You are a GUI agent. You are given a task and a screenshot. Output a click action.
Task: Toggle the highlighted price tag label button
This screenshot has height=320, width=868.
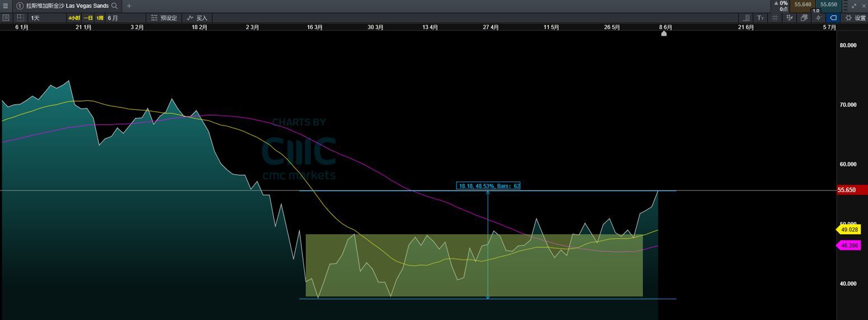point(833,18)
